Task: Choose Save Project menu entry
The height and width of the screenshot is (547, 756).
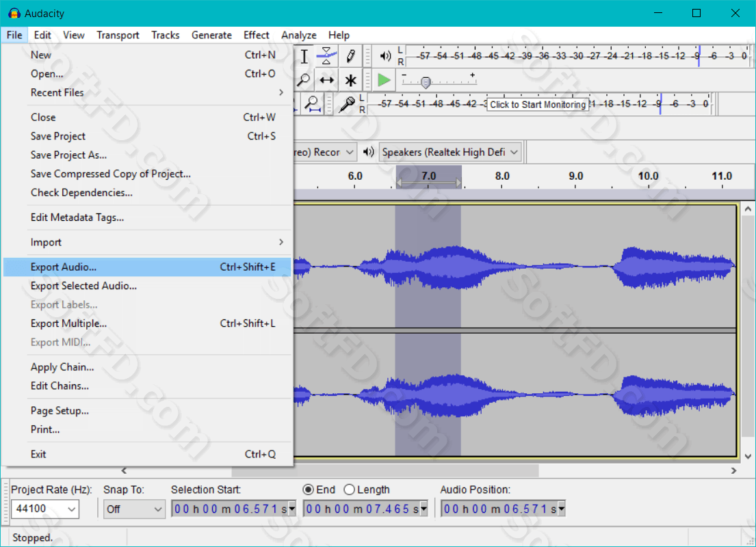Action: click(147, 136)
